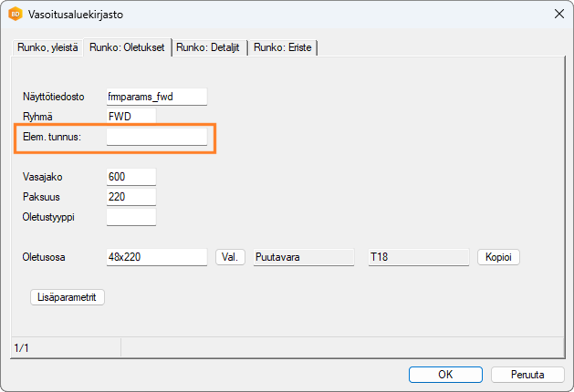
Task: Click the Näyttötiedosto input field
Action: (157, 97)
